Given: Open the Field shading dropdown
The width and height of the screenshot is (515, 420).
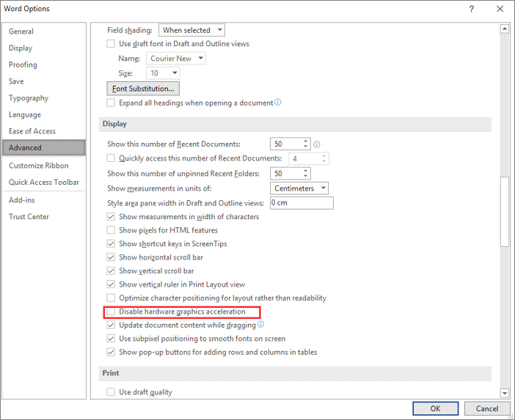Looking at the screenshot, I should pos(191,30).
